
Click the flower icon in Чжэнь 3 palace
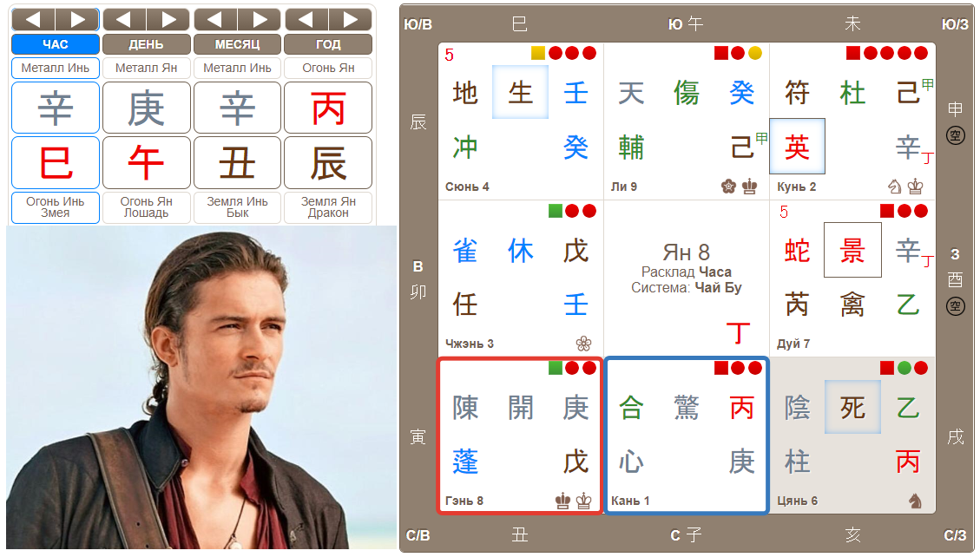(584, 344)
